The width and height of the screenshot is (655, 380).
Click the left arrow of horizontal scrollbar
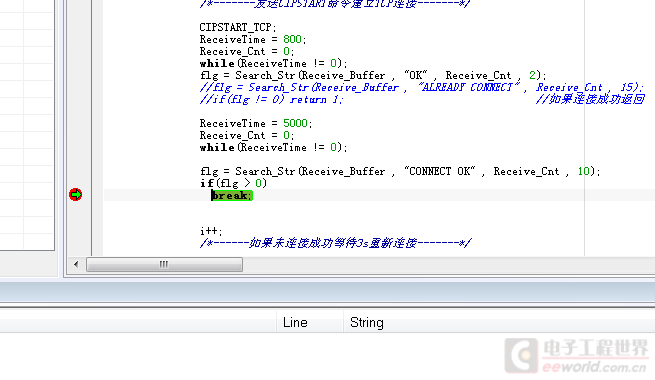point(76,264)
